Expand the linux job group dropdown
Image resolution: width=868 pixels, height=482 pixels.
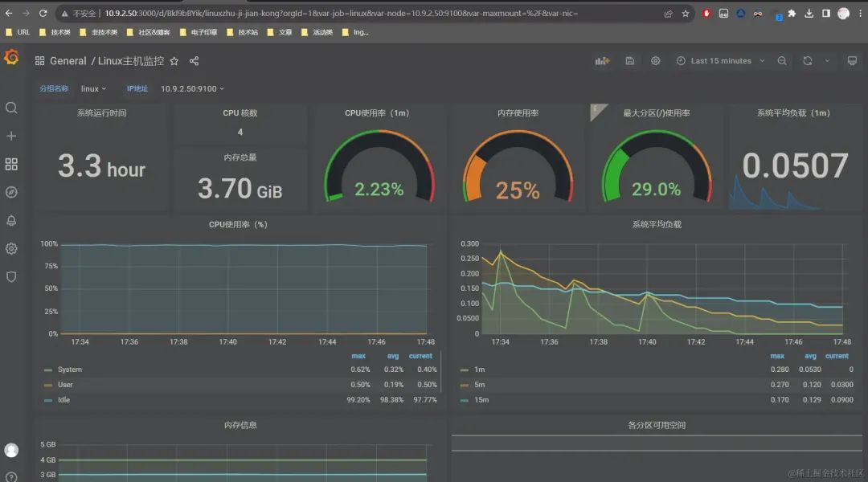point(93,88)
